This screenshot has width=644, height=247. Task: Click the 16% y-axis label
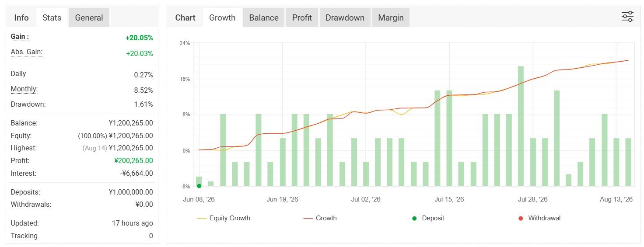pos(185,79)
